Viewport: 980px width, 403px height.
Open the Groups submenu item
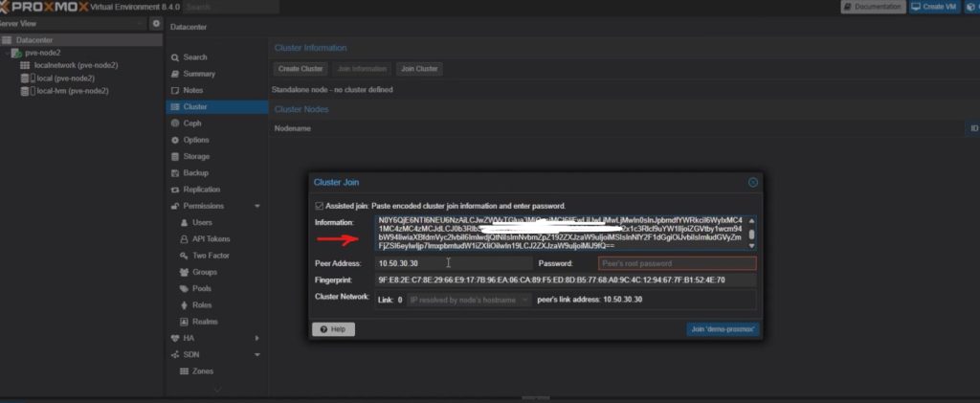pos(205,273)
